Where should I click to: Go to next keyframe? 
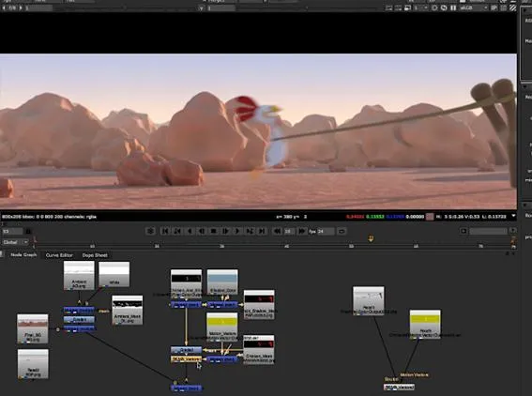(x=250, y=231)
